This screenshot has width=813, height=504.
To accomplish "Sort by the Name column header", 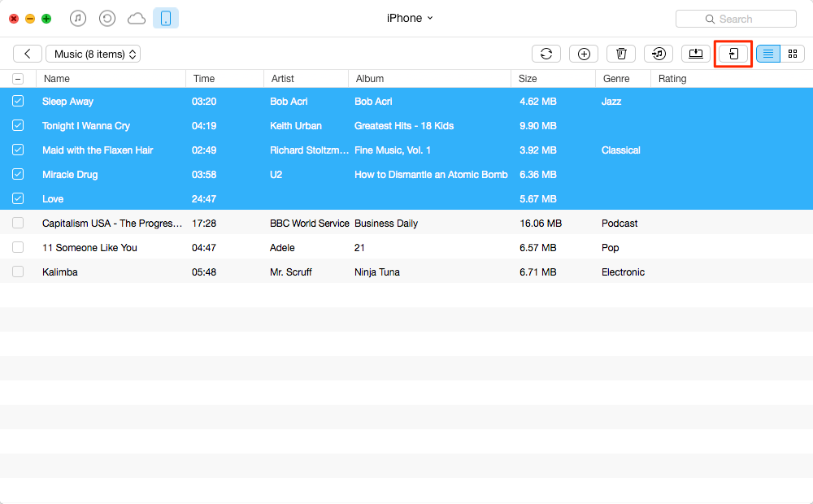I will coord(111,79).
